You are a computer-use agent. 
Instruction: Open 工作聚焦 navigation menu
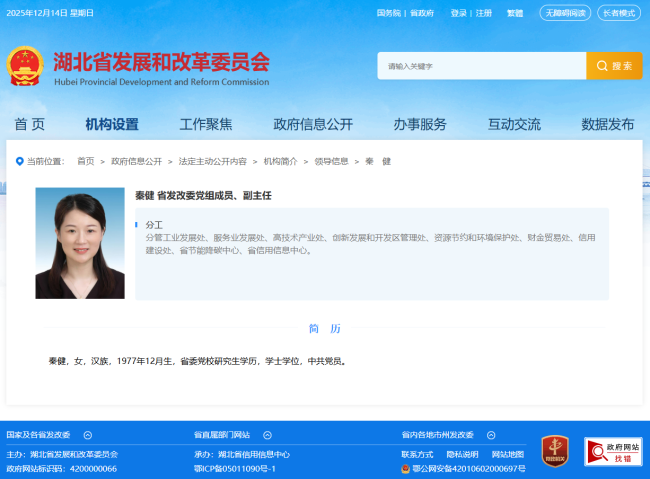[x=206, y=124]
